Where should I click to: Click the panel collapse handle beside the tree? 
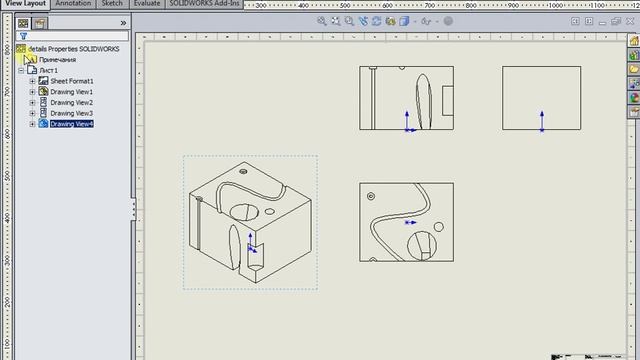click(x=133, y=209)
